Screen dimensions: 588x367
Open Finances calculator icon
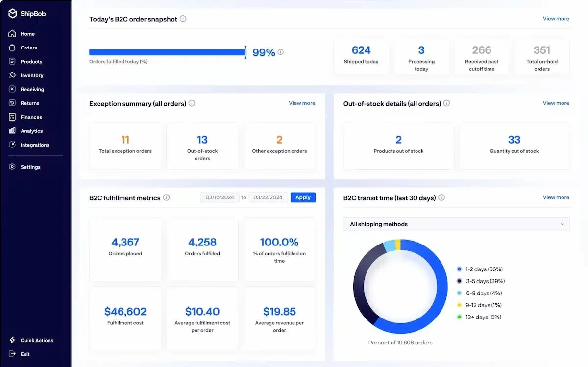[x=12, y=117]
